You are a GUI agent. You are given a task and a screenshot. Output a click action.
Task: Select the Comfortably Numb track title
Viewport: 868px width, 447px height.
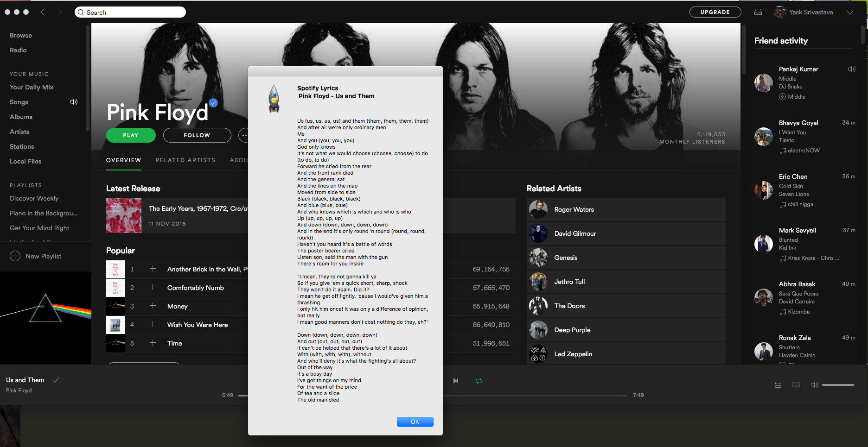(x=196, y=288)
